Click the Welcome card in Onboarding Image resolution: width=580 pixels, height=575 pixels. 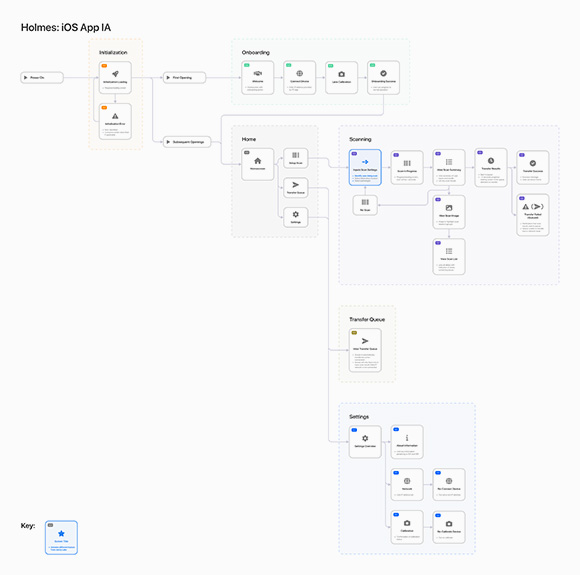258,78
